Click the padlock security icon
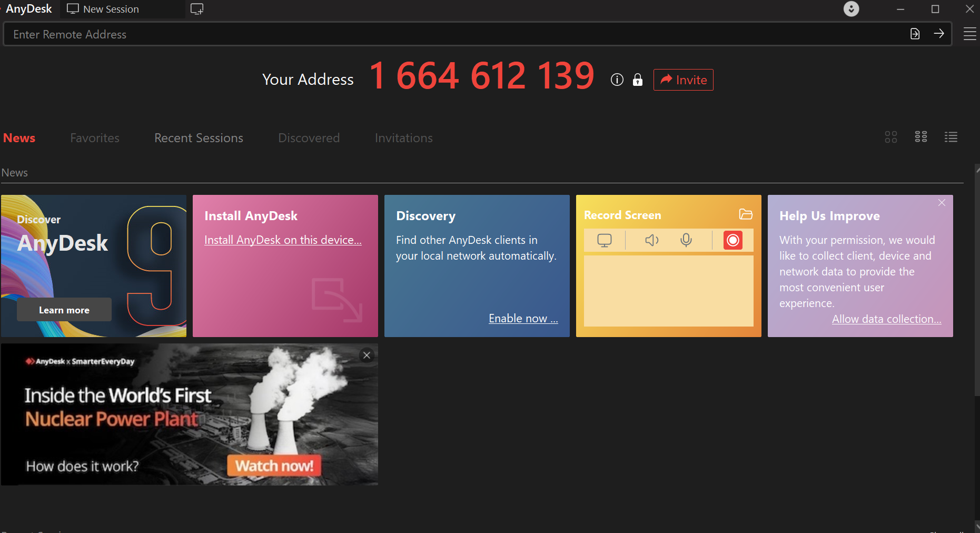 click(637, 80)
